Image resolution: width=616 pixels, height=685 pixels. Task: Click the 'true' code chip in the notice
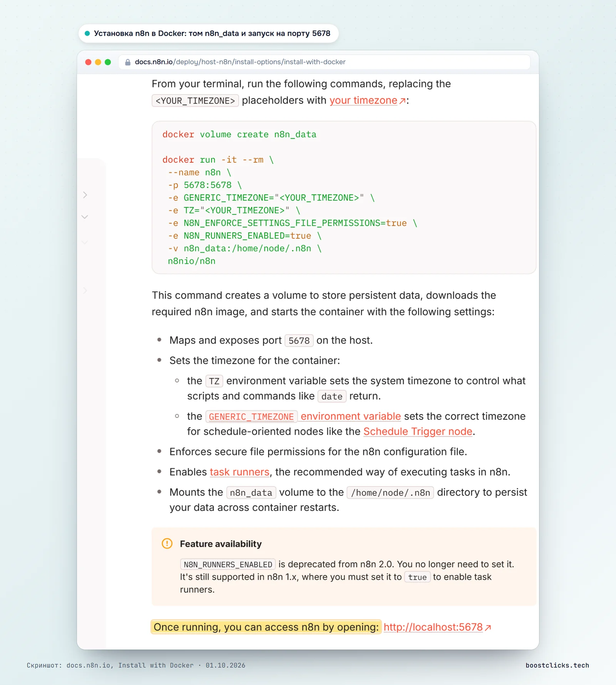click(417, 577)
